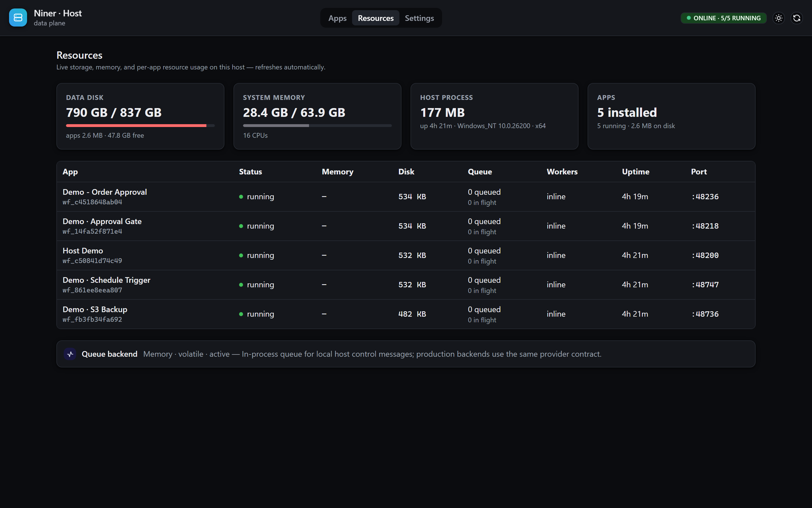The image size is (812, 508).
Task: Click the 4h 19m uptime of Demo - Order Approval
Action: (x=635, y=196)
